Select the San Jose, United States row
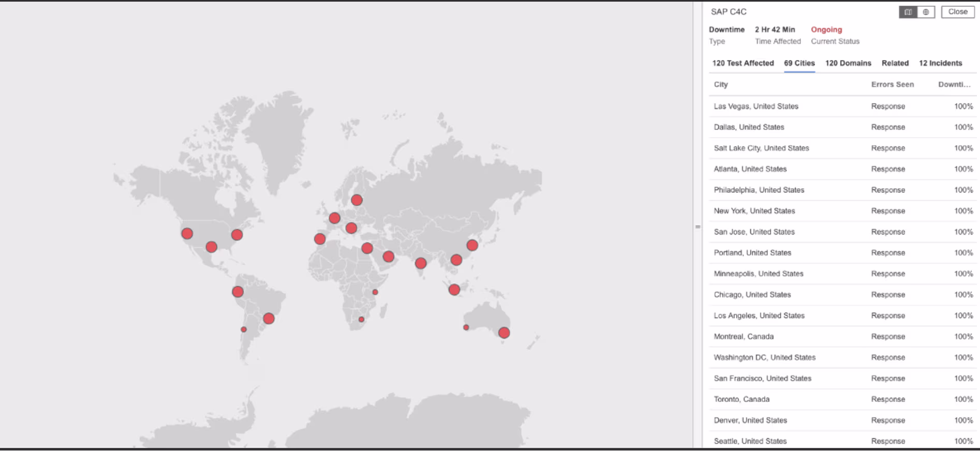The height and width of the screenshot is (451, 980). tap(842, 232)
